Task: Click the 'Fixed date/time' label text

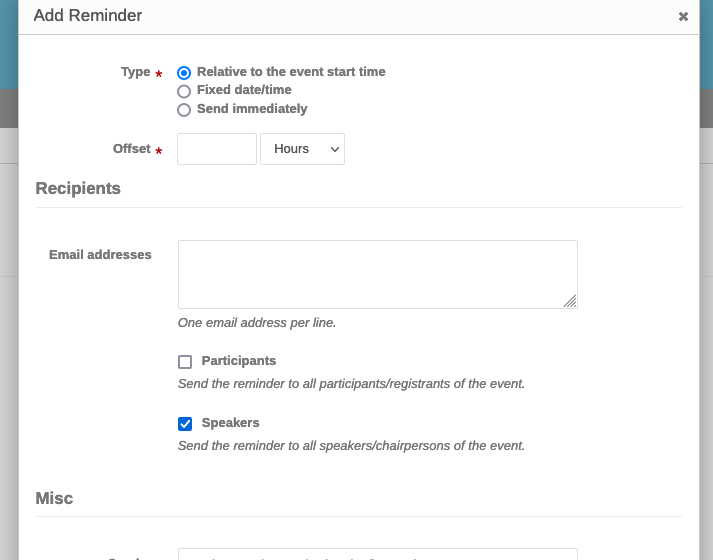Action: (244, 90)
